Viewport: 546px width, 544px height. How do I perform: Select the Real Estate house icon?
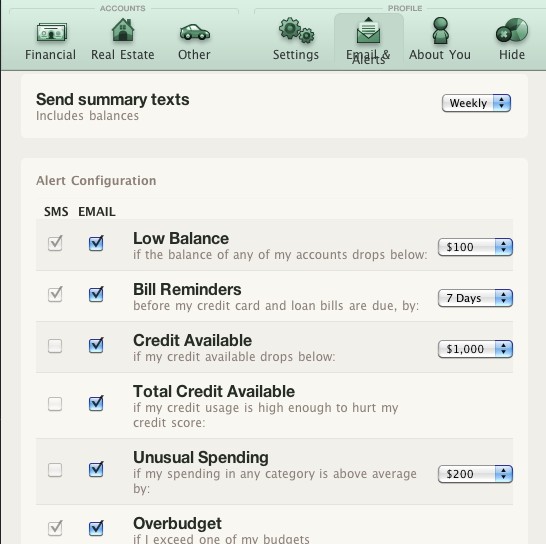coord(123,30)
